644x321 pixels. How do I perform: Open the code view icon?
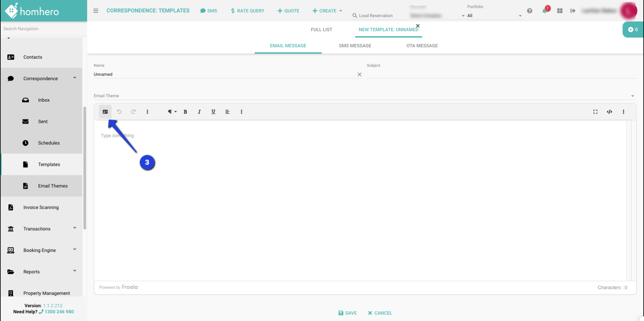coord(609,112)
